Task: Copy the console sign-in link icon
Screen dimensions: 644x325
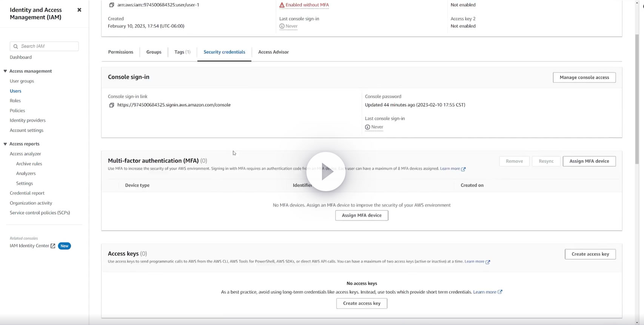Action: [x=112, y=105]
